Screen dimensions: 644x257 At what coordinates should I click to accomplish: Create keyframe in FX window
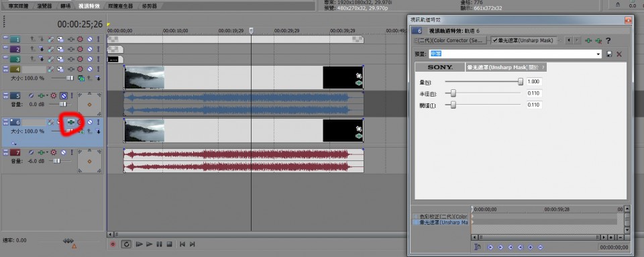click(x=531, y=247)
